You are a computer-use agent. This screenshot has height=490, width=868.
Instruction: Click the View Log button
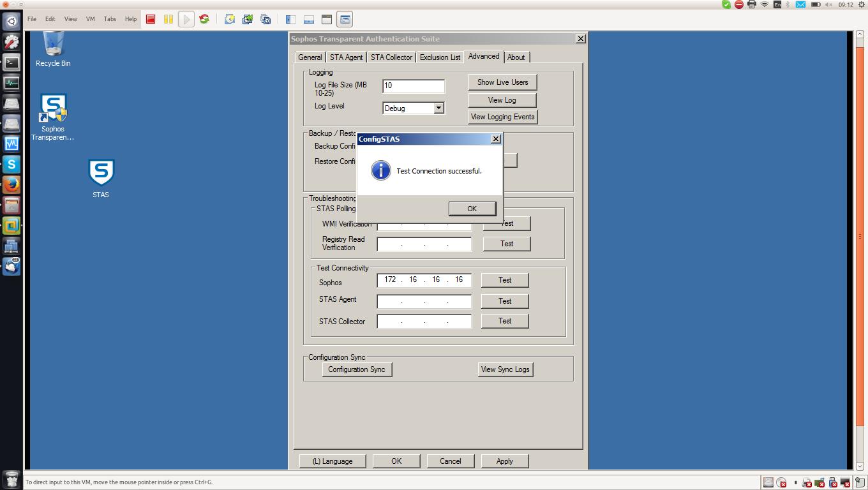pos(502,100)
